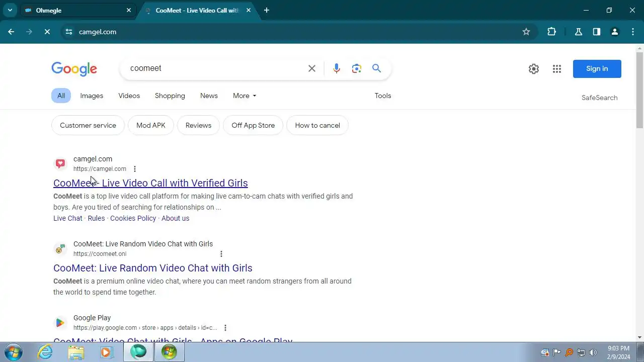Open the taskbar volume speaker icon
Screen dimensions: 644x362
[593, 352]
